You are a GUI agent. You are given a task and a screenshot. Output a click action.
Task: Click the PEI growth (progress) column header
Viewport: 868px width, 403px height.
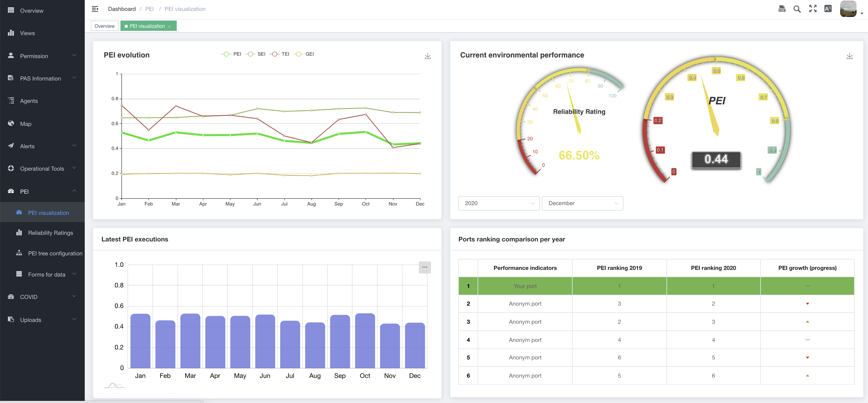coord(807,268)
